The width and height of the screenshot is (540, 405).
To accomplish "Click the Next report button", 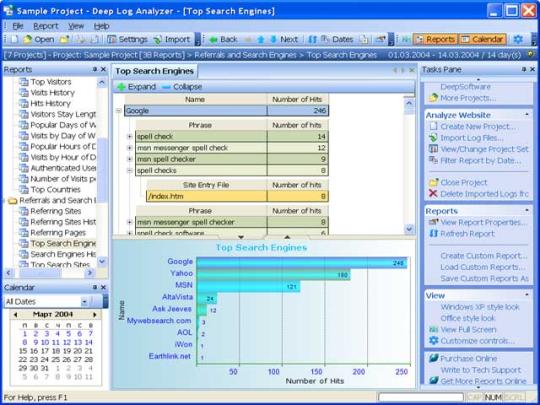I will 284,40.
